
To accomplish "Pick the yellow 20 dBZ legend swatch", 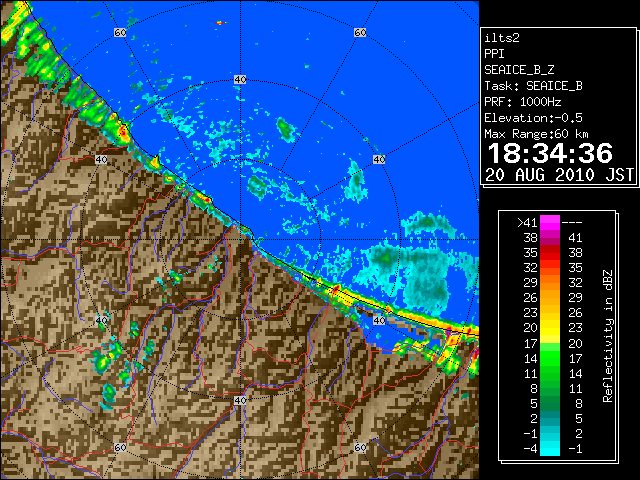I will click(x=550, y=328).
